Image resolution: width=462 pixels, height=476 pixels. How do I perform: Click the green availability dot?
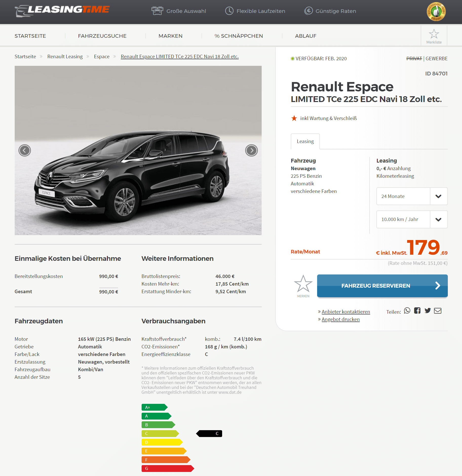(293, 59)
